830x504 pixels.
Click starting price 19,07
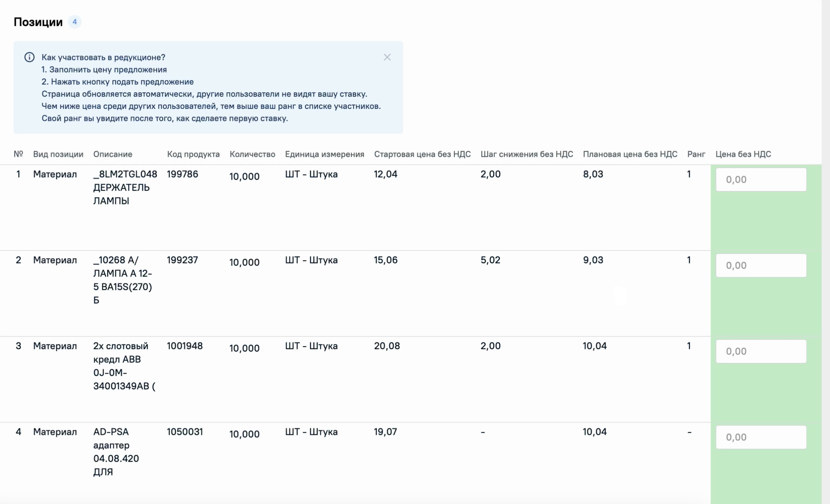[386, 431]
